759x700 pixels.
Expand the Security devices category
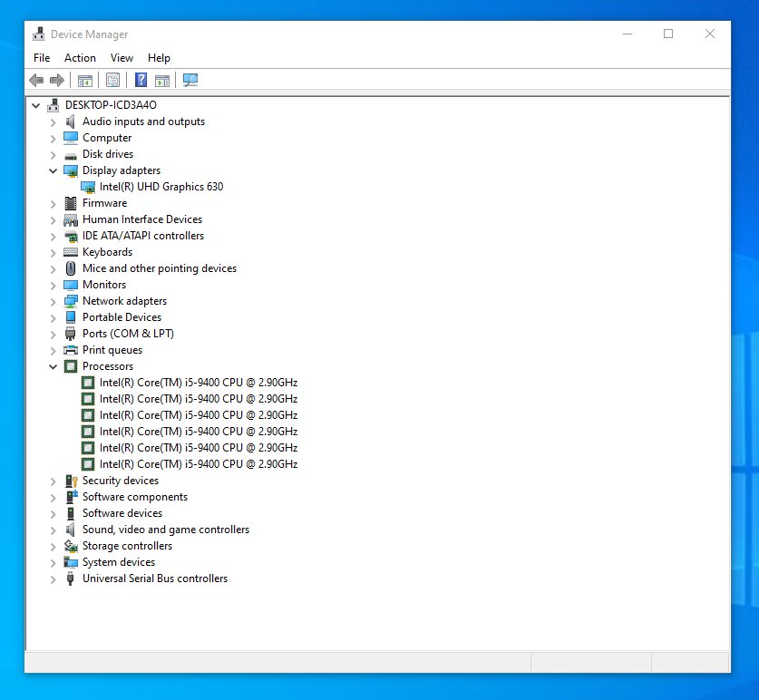click(x=54, y=481)
